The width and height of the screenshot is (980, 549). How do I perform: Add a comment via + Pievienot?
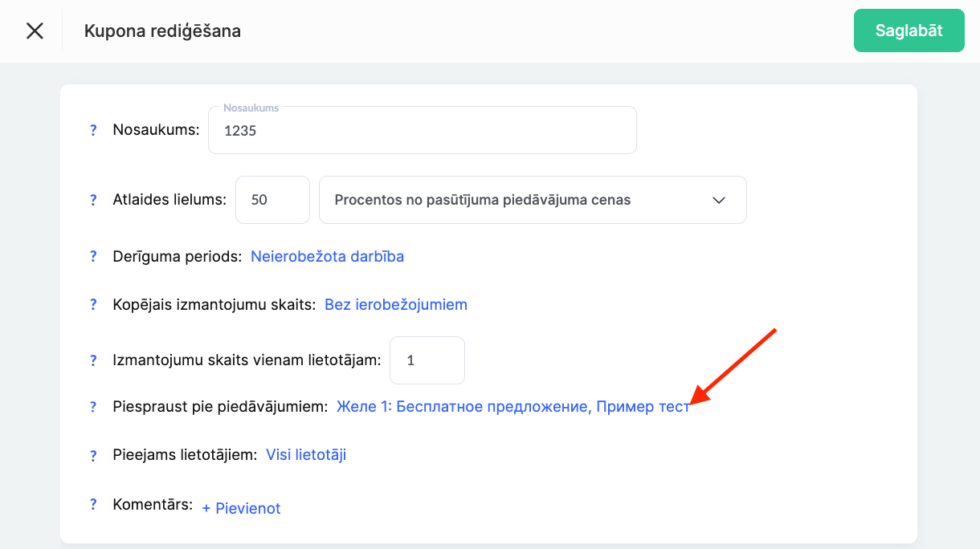click(241, 508)
